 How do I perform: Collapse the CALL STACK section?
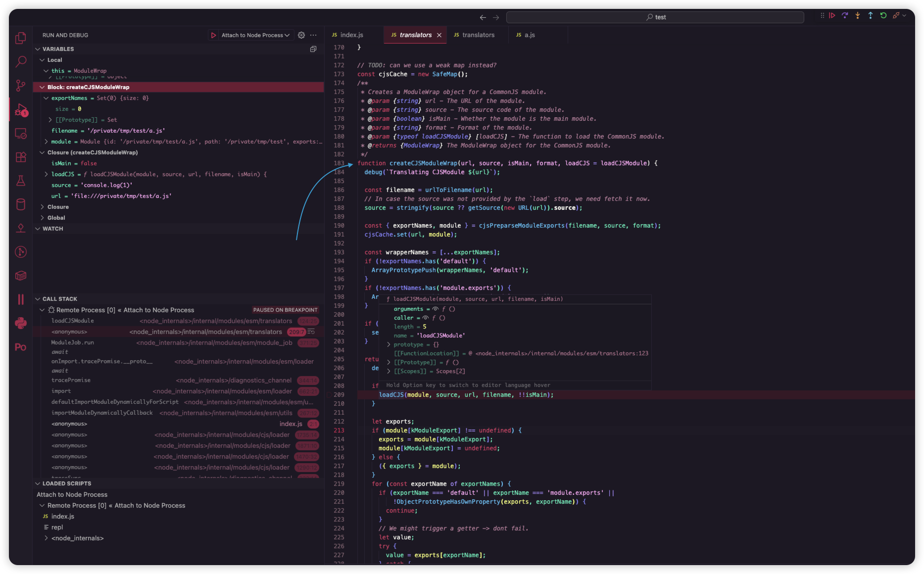(x=38, y=299)
